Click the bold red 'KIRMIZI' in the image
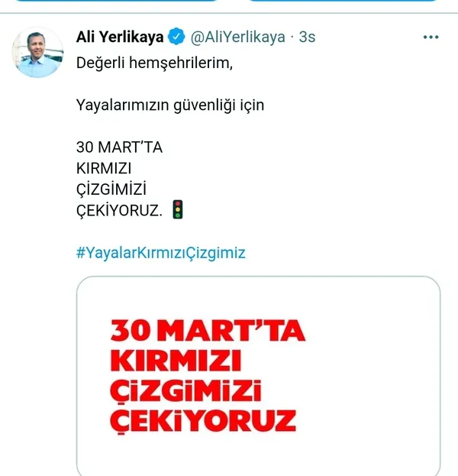This screenshot has width=458, height=476. [176, 361]
